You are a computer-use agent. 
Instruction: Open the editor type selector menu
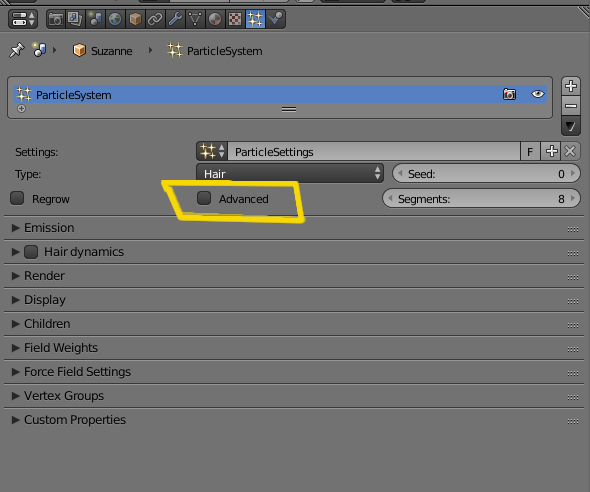23,19
